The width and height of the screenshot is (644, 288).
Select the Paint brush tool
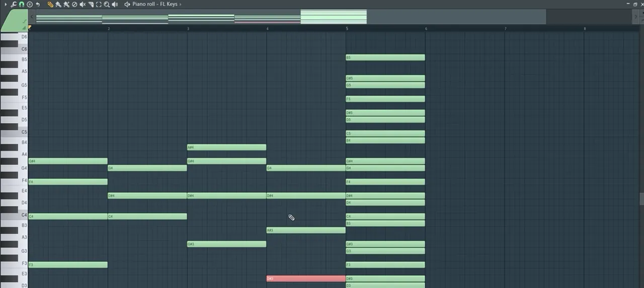[x=58, y=4]
